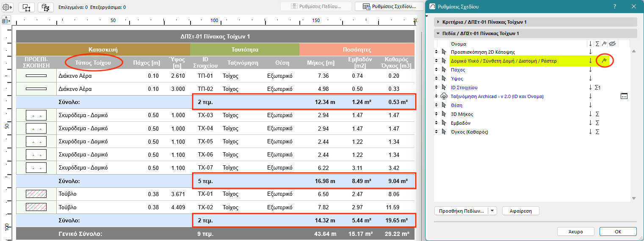Click the help question mark in dialog title
Screen dimensions: 644x241
[614, 7]
